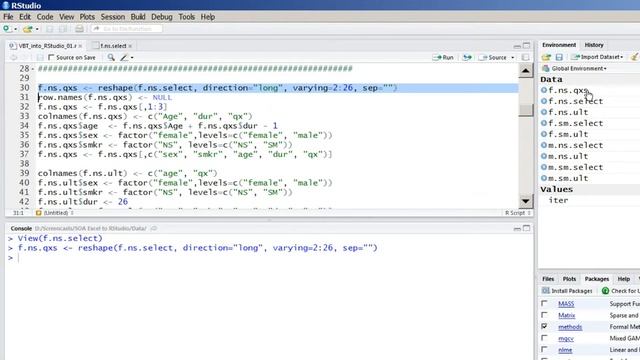Open the Global Environment dropdown
This screenshot has height=360, width=640.
[x=574, y=69]
